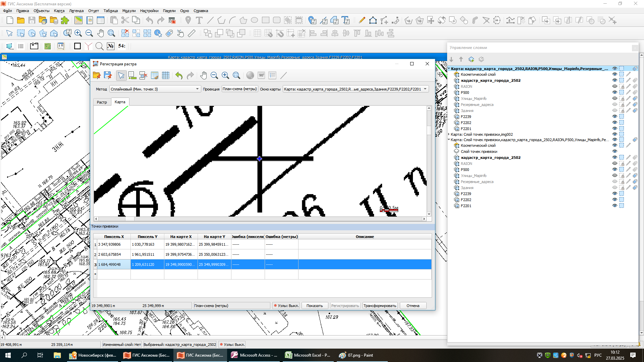Click the Трансформировать button
This screenshot has height=362, width=644.
tap(380, 306)
